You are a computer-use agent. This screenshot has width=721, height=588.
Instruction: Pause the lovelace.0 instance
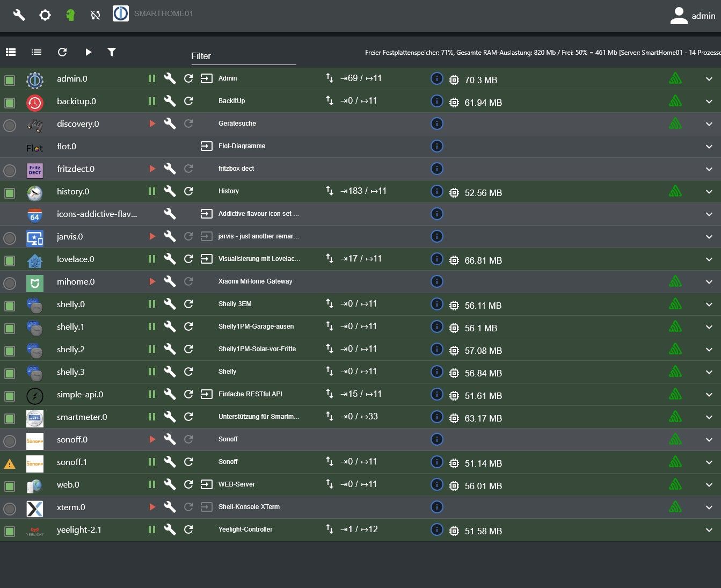(x=152, y=259)
